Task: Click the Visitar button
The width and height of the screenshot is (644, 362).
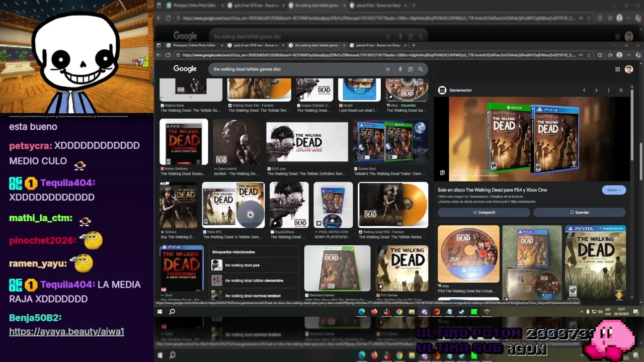Action: pos(614,190)
